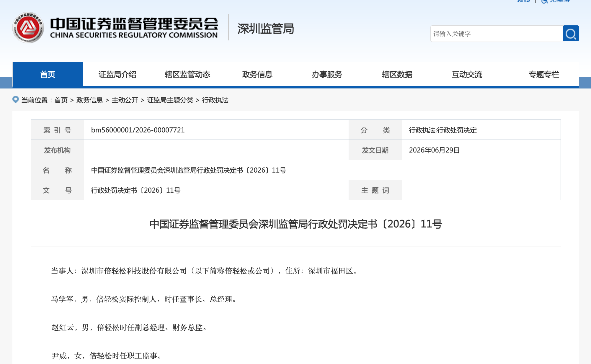Click the 主题词 label cell
The image size is (591, 364).
pos(375,190)
